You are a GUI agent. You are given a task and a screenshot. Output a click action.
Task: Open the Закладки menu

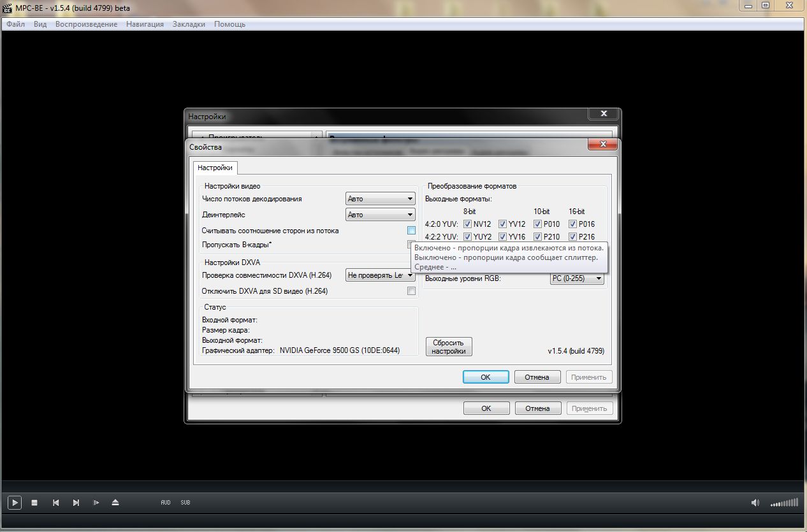click(189, 24)
